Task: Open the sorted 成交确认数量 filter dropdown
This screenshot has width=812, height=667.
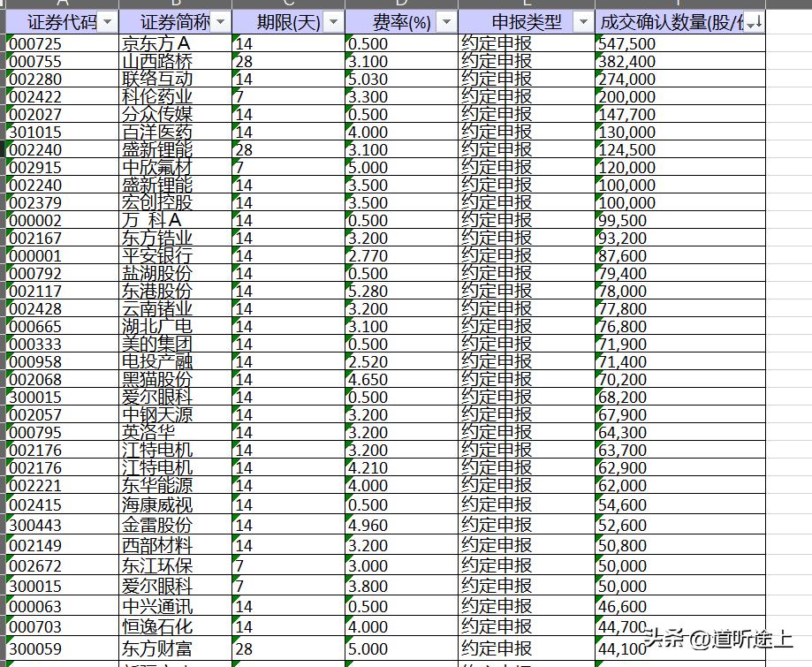Action: pos(755,22)
